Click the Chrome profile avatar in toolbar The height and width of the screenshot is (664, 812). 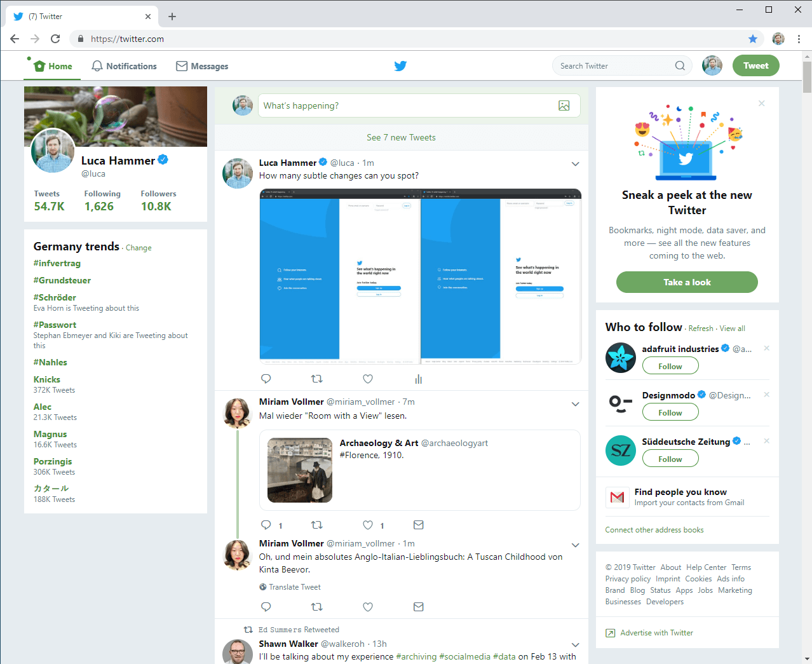778,39
